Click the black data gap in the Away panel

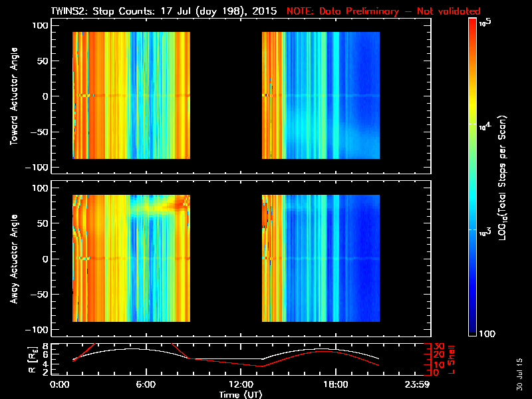[226, 259]
